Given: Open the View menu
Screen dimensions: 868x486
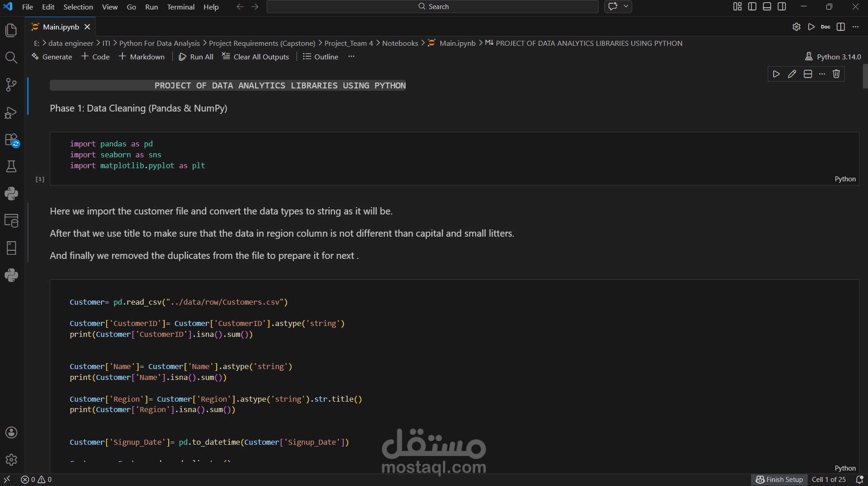Looking at the screenshot, I should click(x=110, y=7).
